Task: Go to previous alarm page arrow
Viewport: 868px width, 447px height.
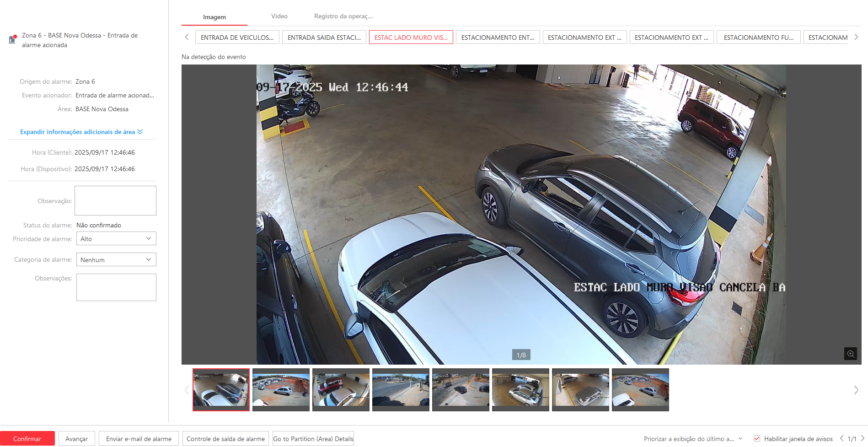Action: point(841,438)
